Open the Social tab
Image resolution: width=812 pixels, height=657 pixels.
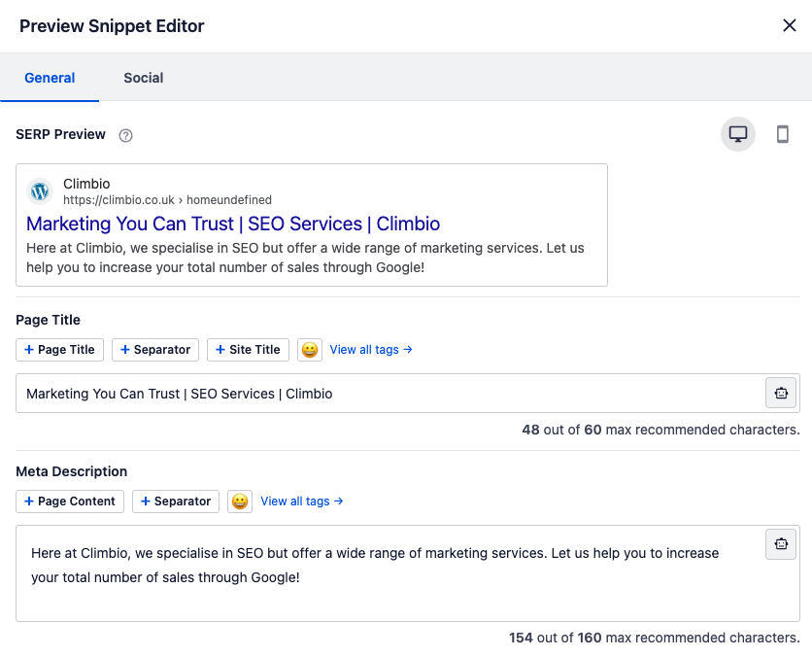pos(143,78)
